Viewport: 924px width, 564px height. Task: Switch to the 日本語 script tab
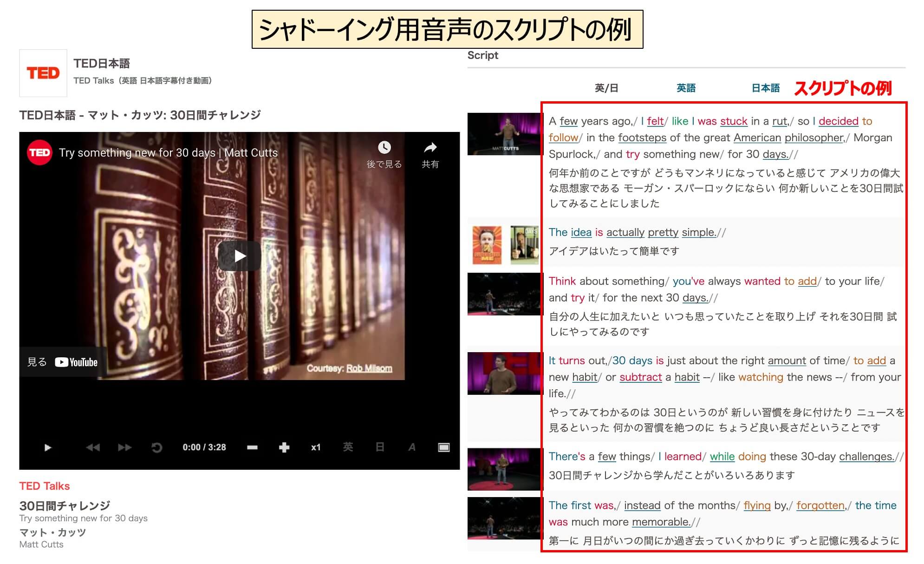tap(765, 88)
